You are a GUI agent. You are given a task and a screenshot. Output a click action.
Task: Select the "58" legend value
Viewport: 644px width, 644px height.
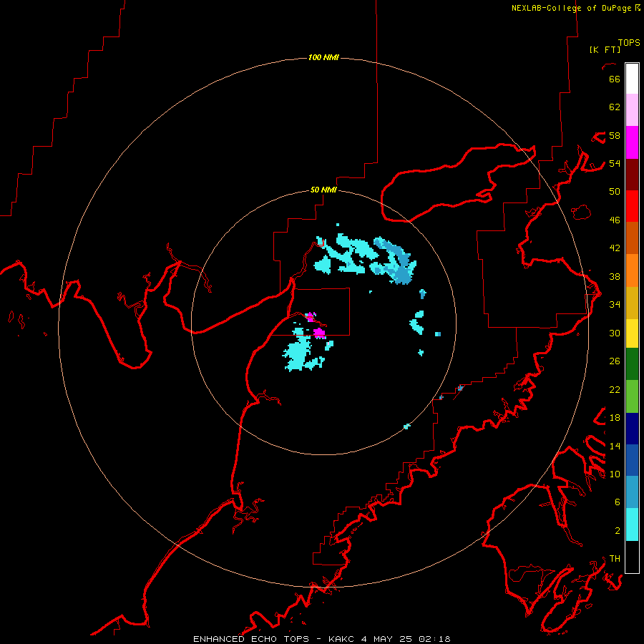tap(615, 135)
